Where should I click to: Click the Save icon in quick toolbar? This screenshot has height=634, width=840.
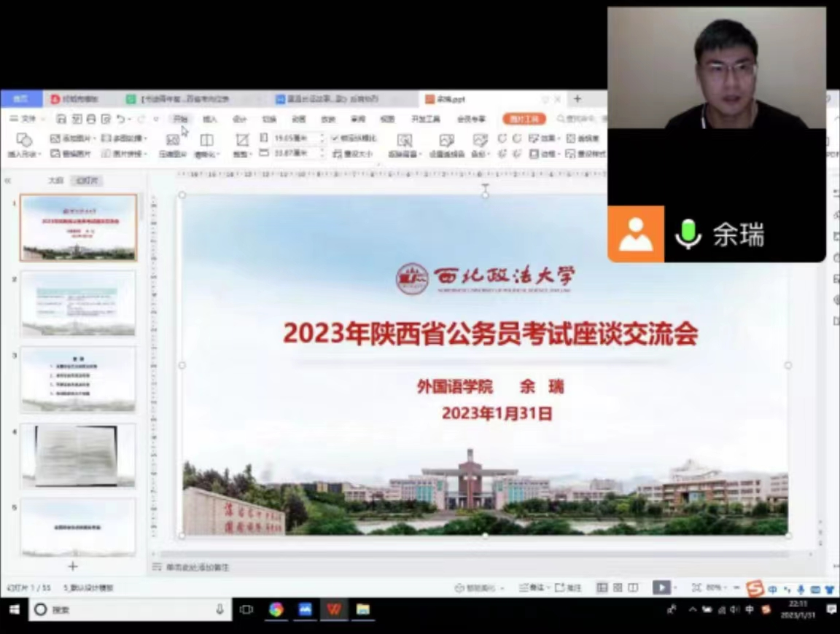coord(61,119)
